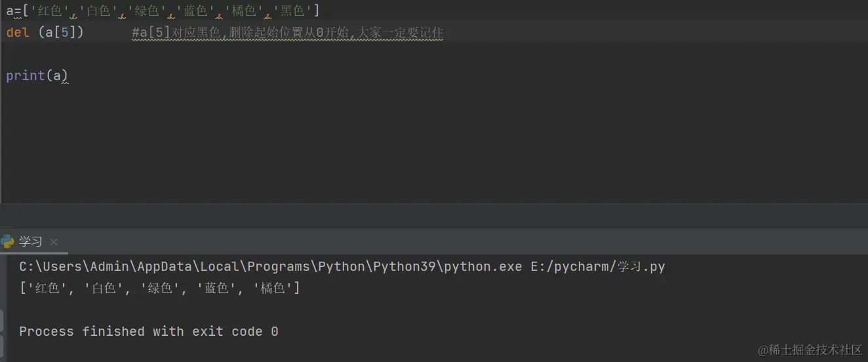Click the '橘色' item in console output
This screenshot has width=868, height=362.
tap(273, 288)
